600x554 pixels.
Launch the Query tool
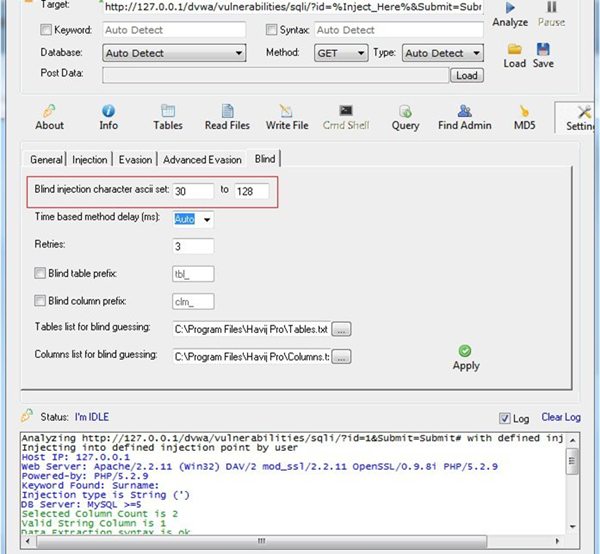tap(405, 116)
